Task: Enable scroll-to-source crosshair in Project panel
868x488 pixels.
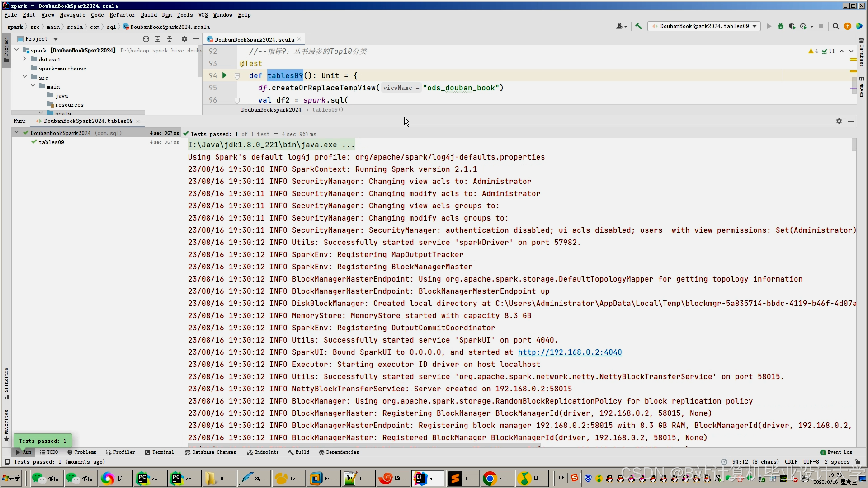Action: click(146, 39)
